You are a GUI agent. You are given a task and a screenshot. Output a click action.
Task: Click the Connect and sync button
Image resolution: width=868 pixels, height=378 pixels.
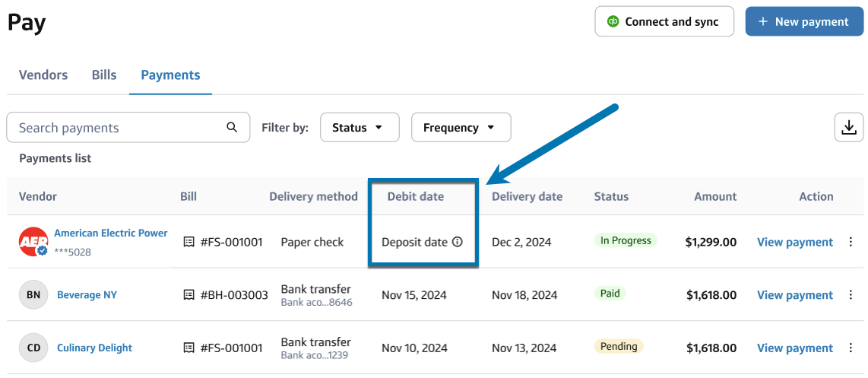664,21
